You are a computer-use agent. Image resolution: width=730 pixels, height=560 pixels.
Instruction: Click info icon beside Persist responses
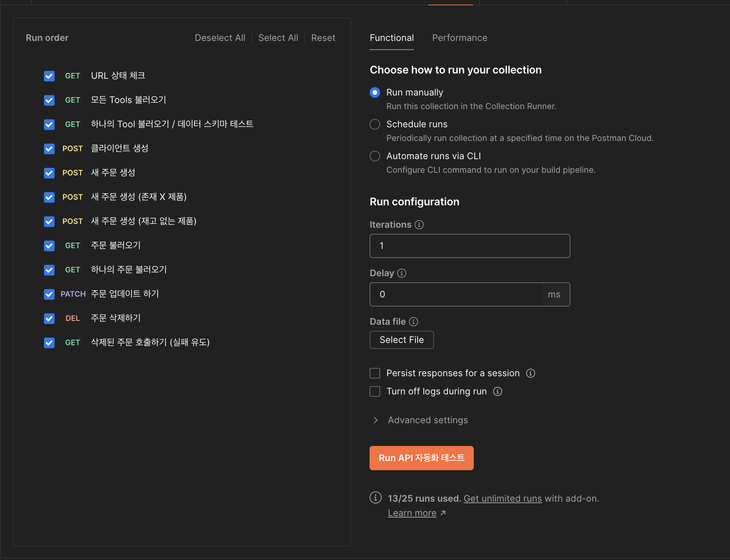click(531, 373)
